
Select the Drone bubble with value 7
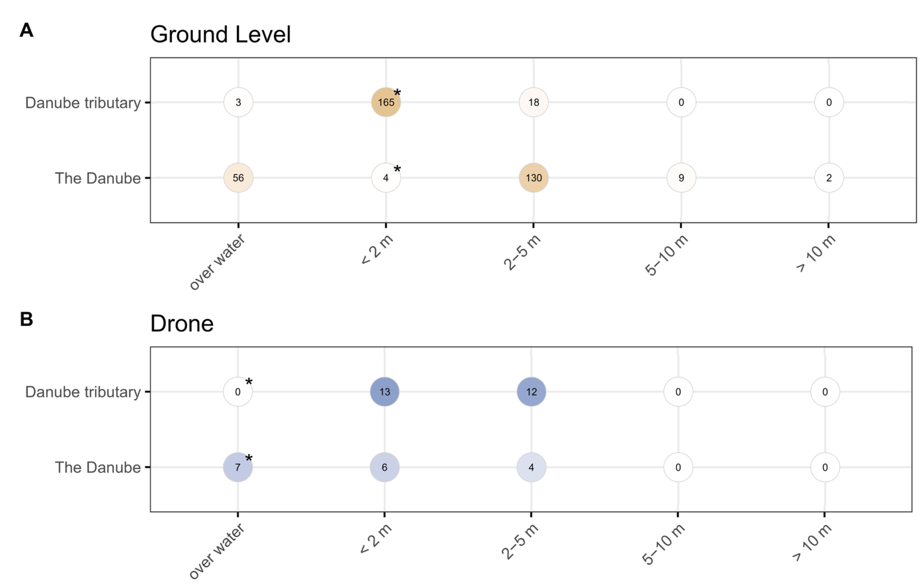tap(238, 467)
